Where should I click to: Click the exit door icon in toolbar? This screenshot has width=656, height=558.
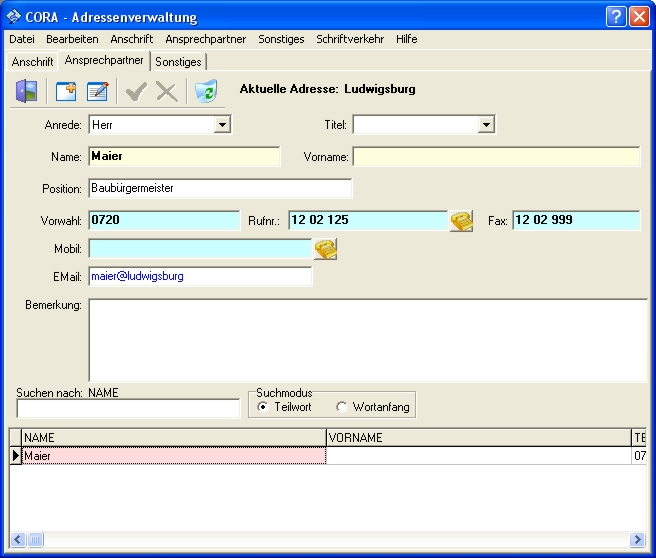point(26,91)
